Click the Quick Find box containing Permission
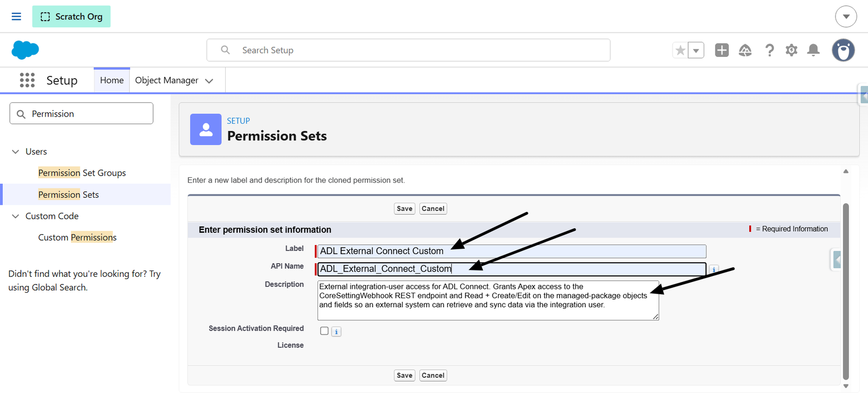Image resolution: width=868 pixels, height=401 pixels. point(81,114)
